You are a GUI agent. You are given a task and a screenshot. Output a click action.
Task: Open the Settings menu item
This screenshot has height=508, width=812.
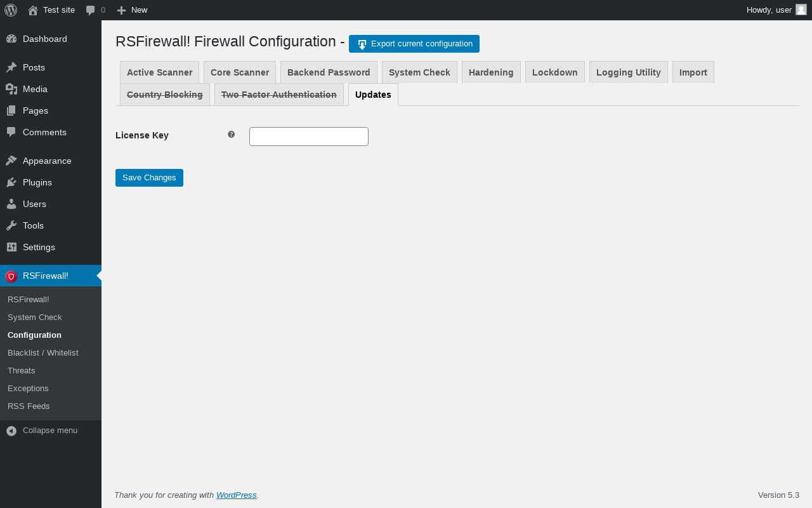click(x=51, y=247)
